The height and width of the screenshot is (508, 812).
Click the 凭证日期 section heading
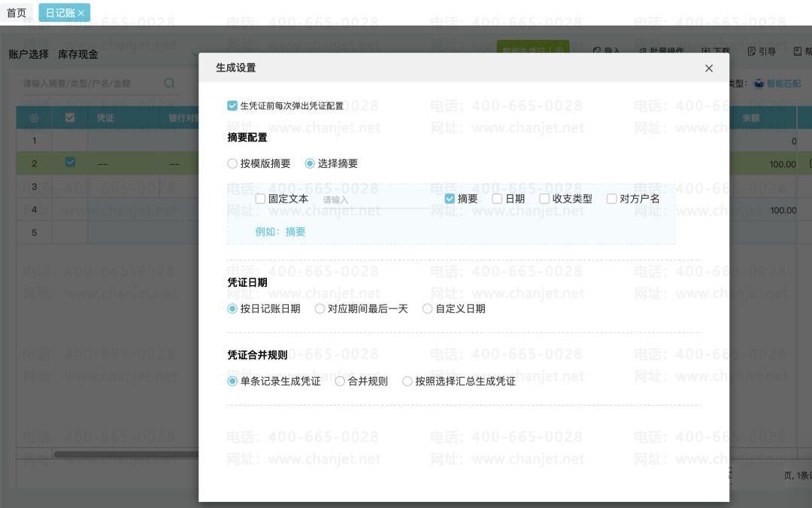click(247, 282)
